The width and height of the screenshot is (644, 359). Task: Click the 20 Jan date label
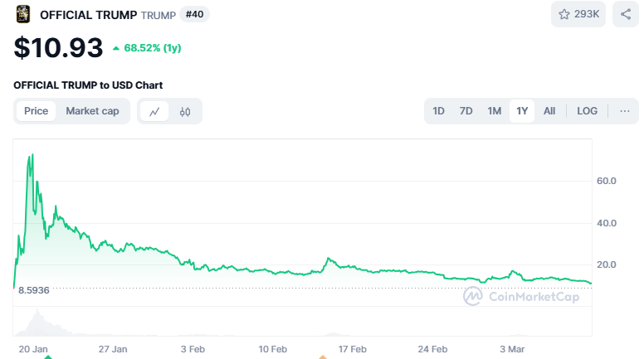click(x=33, y=349)
